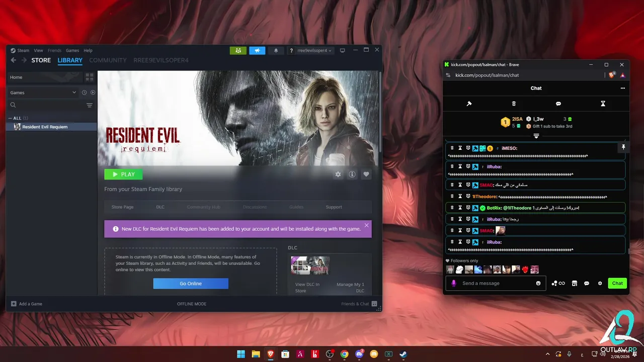
Task: Switch to the STORE tab in Steam
Action: point(41,60)
